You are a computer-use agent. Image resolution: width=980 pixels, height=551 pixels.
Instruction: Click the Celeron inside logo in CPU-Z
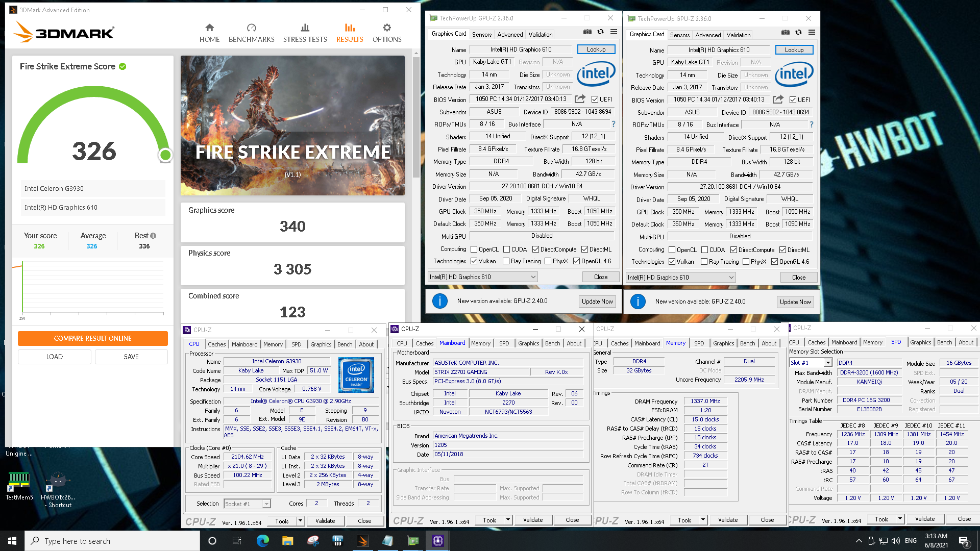356,374
